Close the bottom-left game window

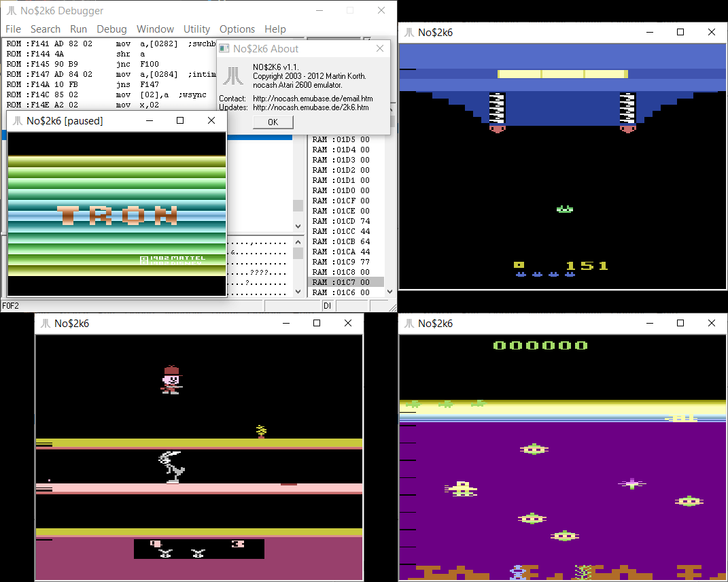(348, 323)
